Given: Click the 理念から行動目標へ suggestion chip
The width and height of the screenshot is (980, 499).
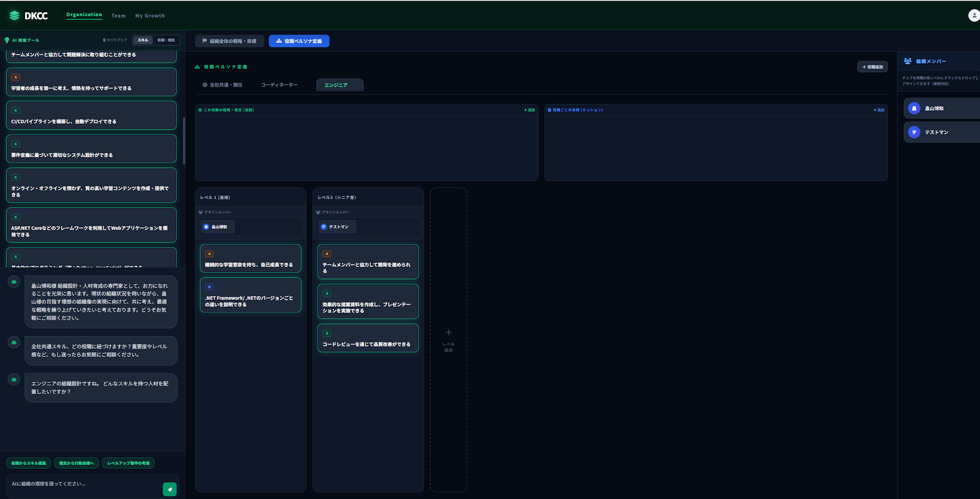Looking at the screenshot, I should coord(76,463).
